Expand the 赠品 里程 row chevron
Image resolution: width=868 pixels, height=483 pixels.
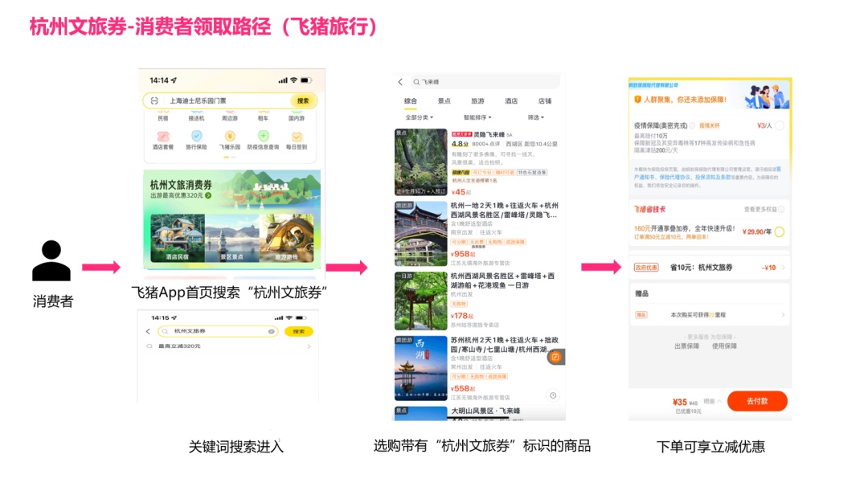[783, 315]
